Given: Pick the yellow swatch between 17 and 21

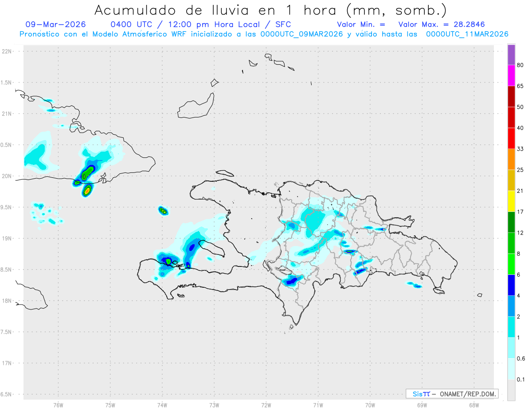Looking at the screenshot, I should [x=511, y=201].
